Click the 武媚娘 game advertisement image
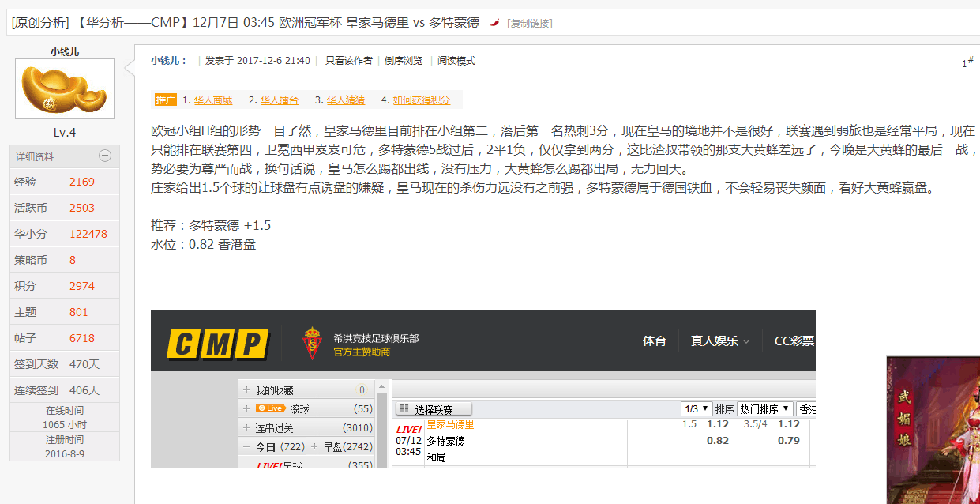The width and height of the screenshot is (980, 504). 933,430
